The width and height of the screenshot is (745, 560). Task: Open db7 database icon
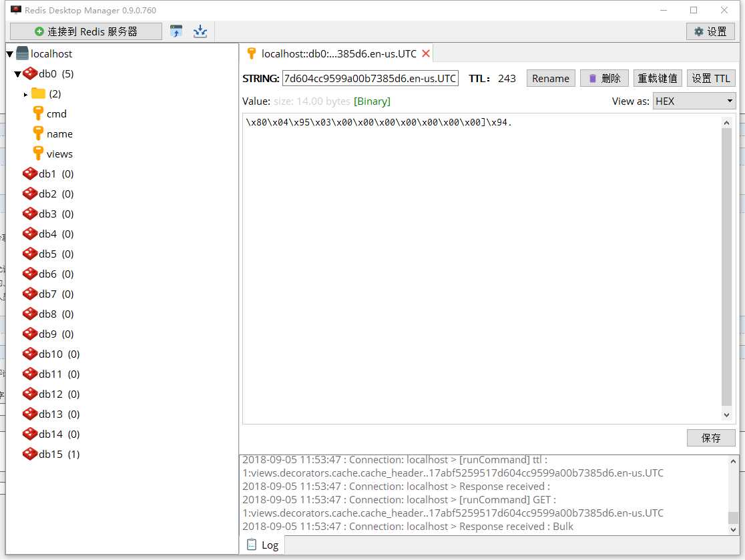click(x=30, y=294)
